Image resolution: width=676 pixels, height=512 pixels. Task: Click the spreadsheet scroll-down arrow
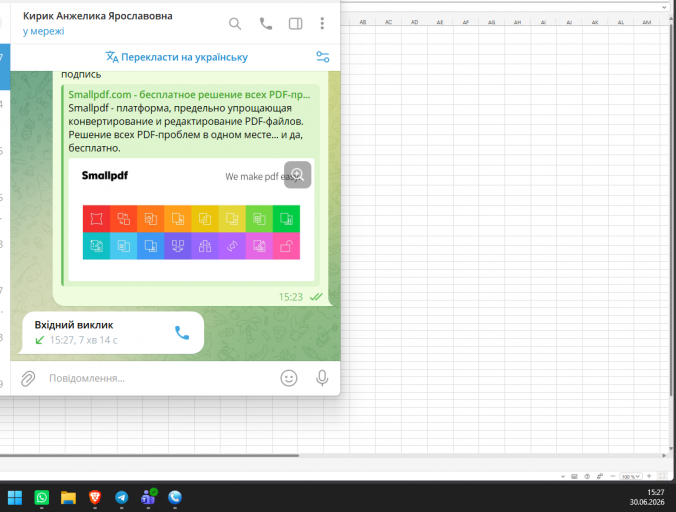tap(671, 449)
